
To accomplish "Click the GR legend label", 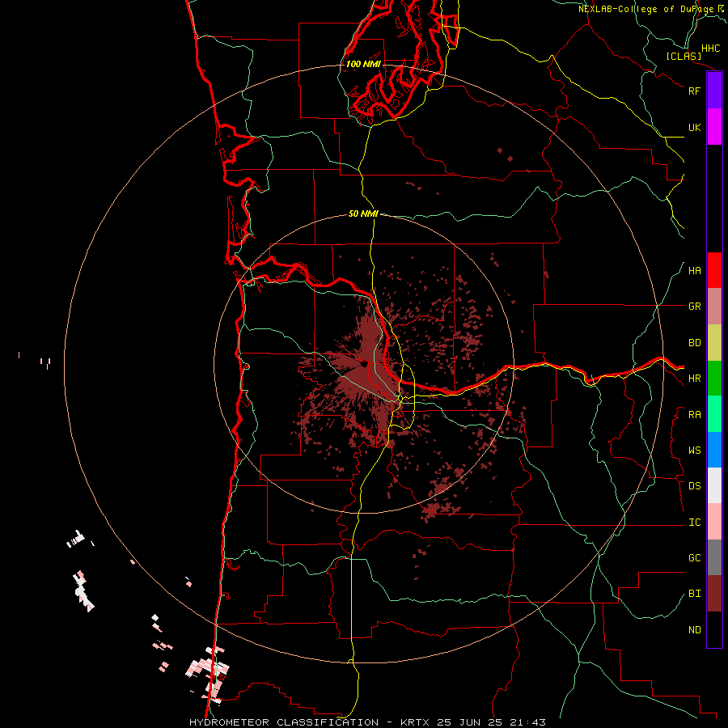I will tap(694, 307).
